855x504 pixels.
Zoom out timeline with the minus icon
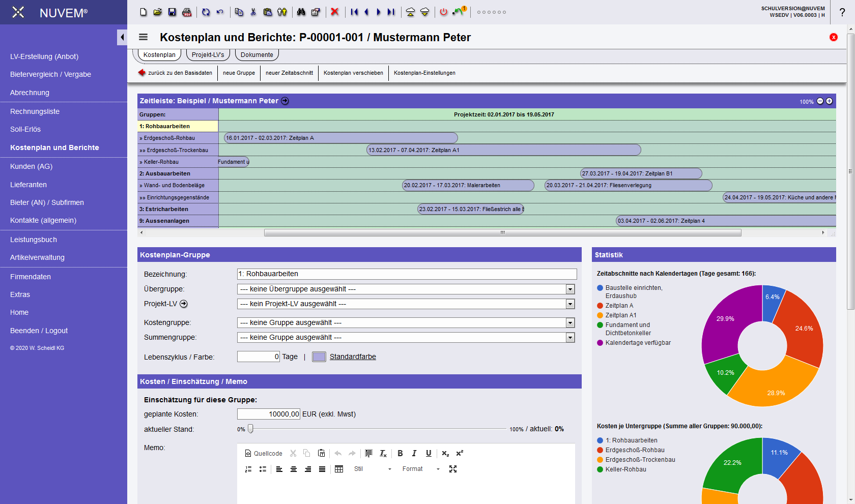click(x=820, y=101)
